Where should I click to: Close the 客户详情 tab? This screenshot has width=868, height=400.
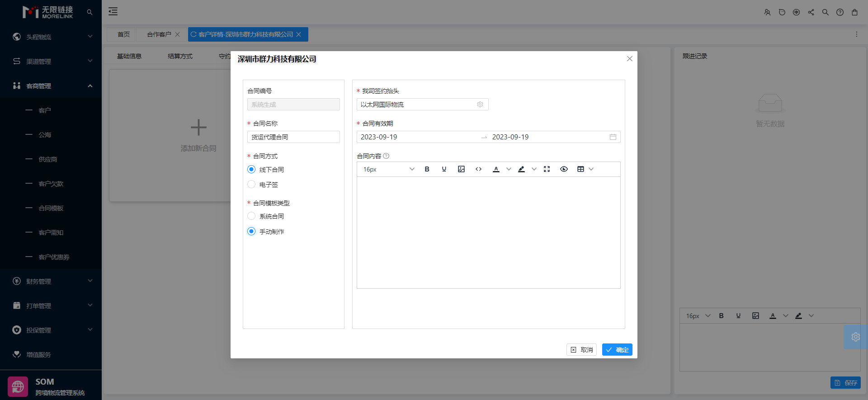click(298, 34)
